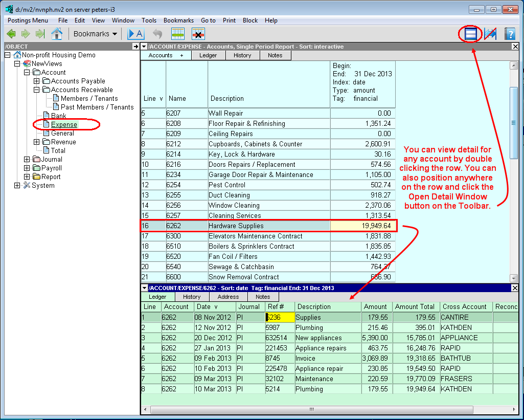Collapse the Accounts Receivable folder

[37, 90]
